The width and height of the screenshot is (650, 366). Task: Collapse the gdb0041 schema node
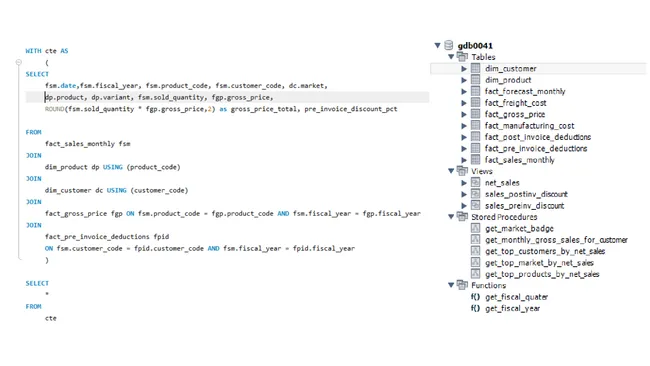click(x=437, y=46)
